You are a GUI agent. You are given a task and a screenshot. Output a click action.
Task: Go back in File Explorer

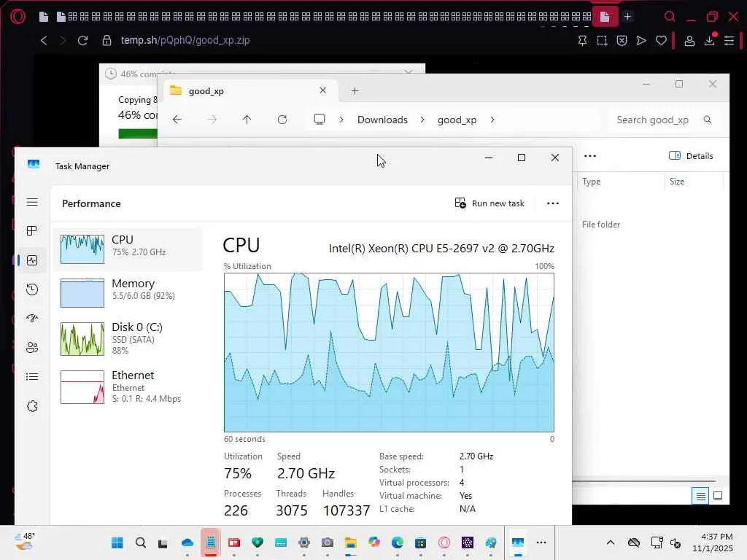click(x=177, y=120)
